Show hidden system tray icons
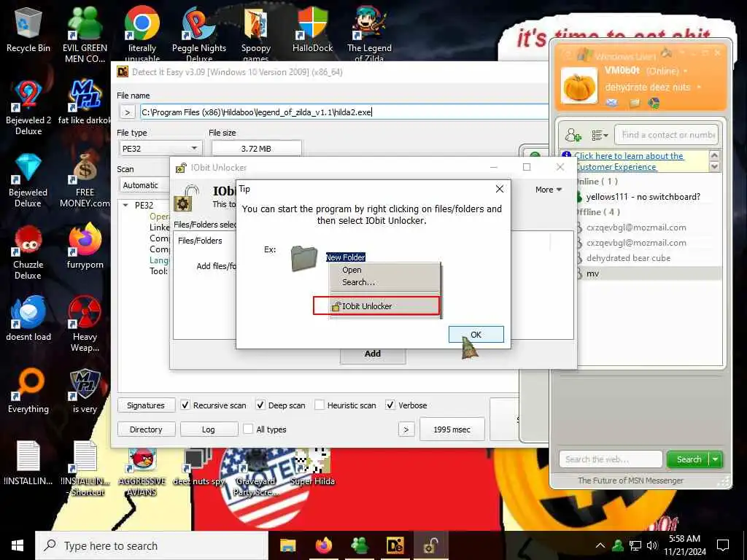Screen dimensions: 747x560 [x=600, y=545]
